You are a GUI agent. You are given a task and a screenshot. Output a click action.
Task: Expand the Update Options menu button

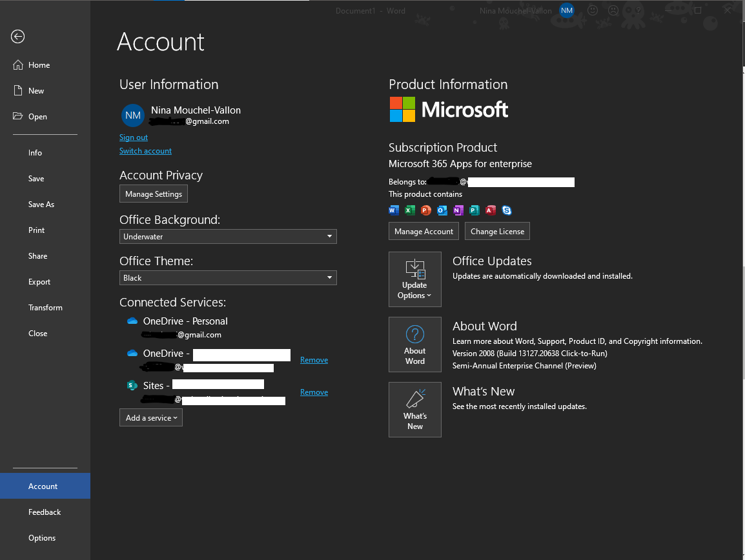(415, 279)
